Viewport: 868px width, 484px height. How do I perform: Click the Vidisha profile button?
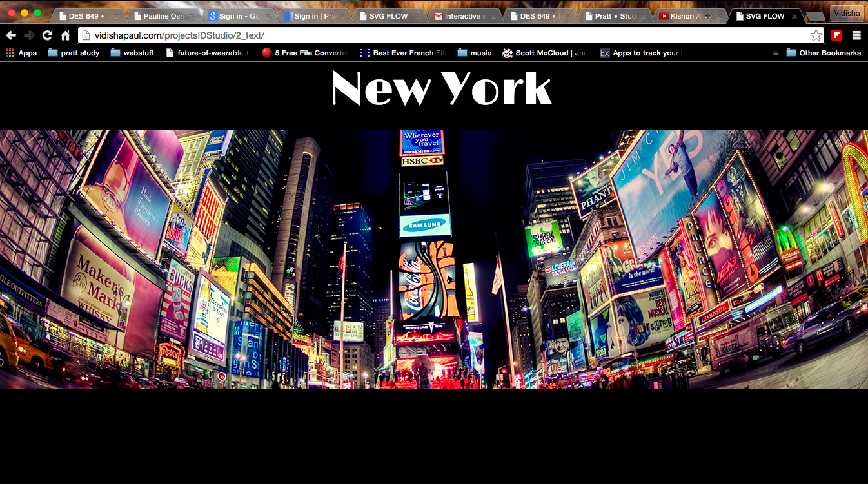click(847, 13)
